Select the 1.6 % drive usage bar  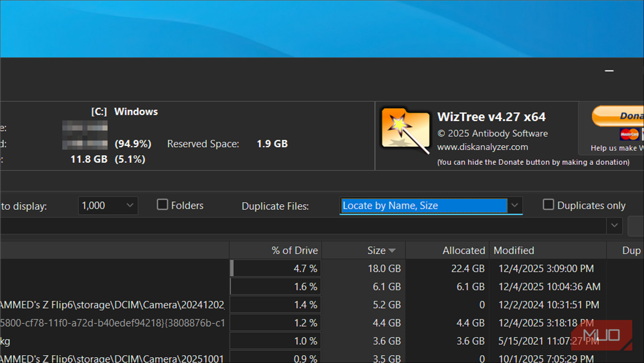click(275, 287)
